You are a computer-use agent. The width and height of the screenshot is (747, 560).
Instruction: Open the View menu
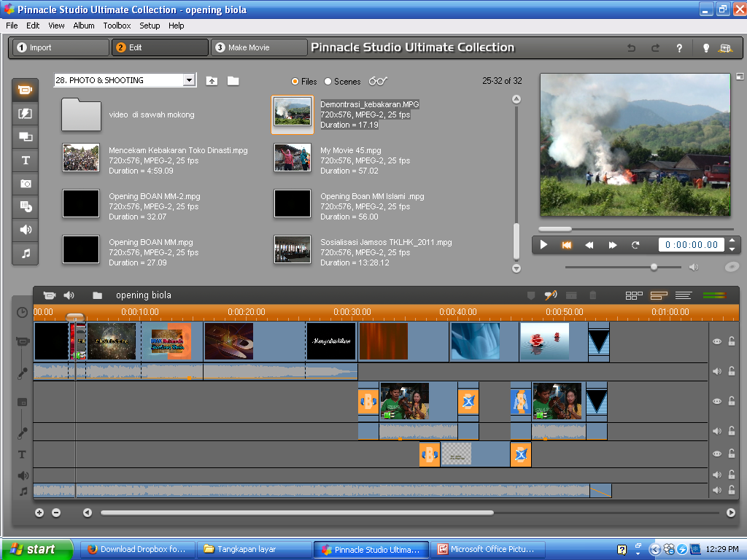pos(56,26)
